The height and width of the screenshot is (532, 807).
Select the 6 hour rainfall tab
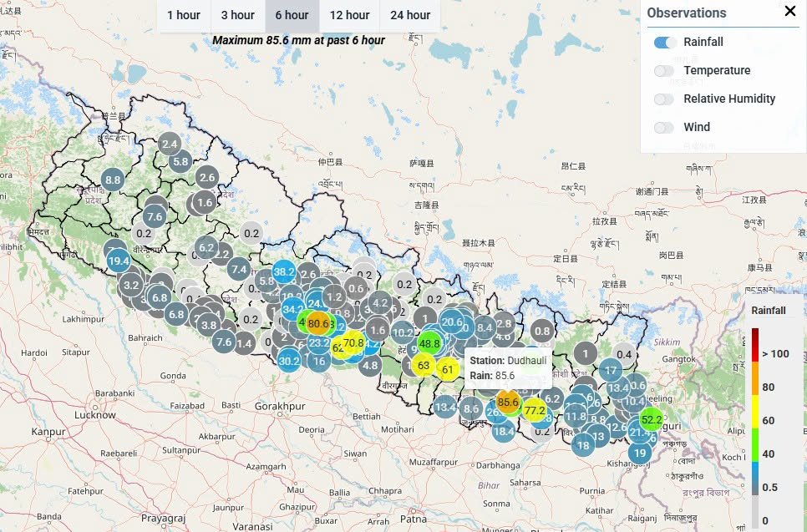tap(292, 15)
